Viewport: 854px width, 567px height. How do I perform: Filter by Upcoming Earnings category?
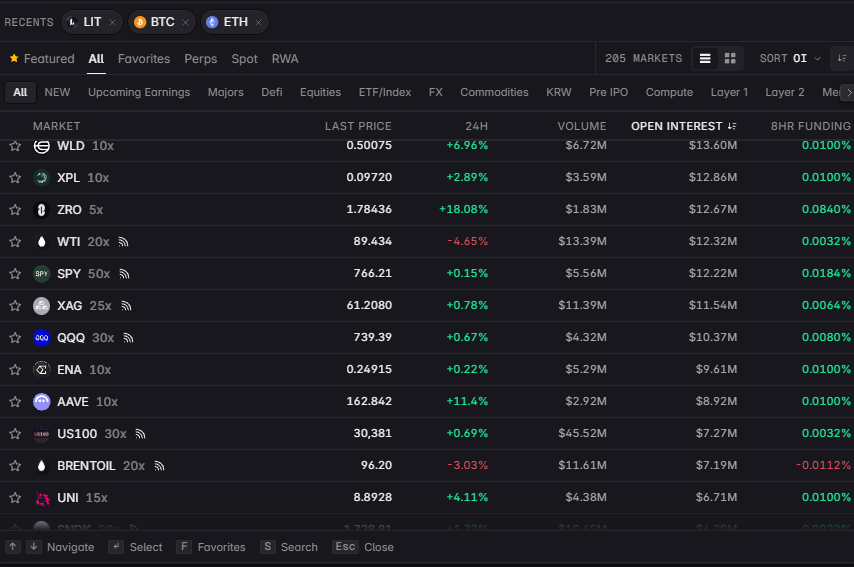139,93
